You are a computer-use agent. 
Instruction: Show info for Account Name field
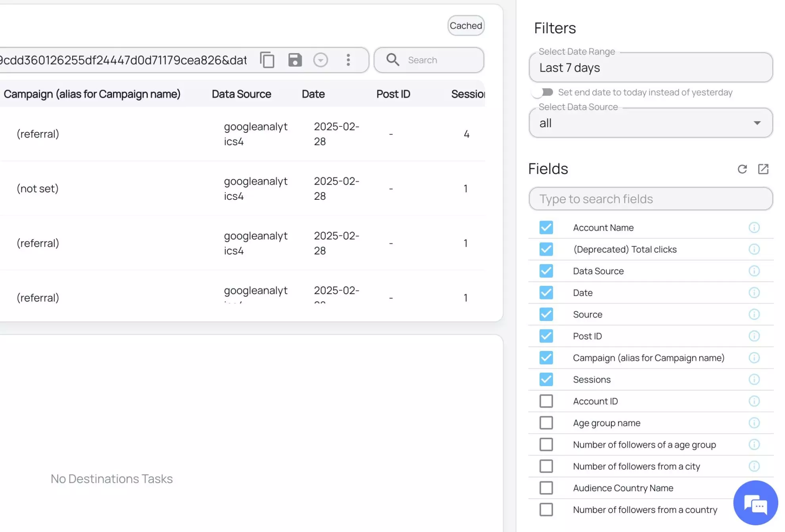coord(754,228)
